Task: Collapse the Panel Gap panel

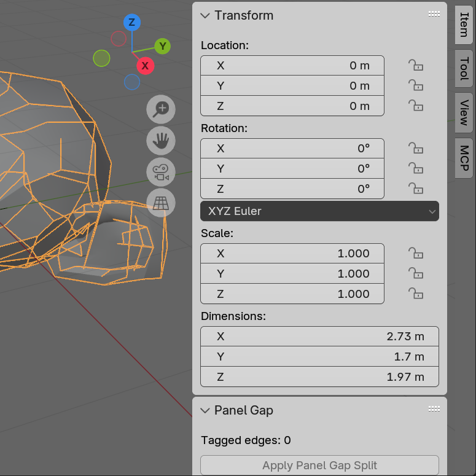Action: pos(205,410)
